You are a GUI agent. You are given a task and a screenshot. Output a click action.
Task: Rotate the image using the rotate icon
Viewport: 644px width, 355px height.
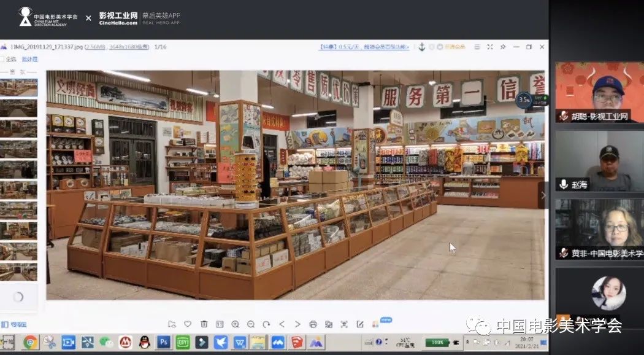[266, 324]
